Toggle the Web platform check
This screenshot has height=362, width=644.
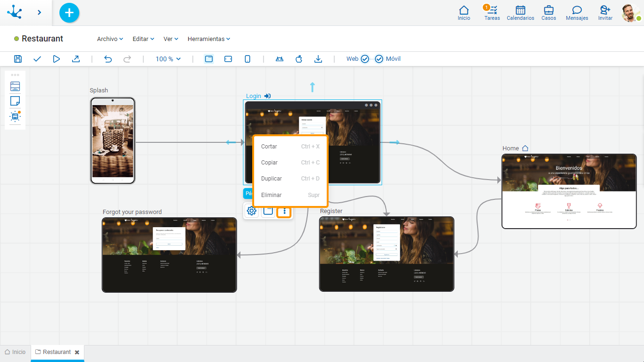click(x=364, y=59)
